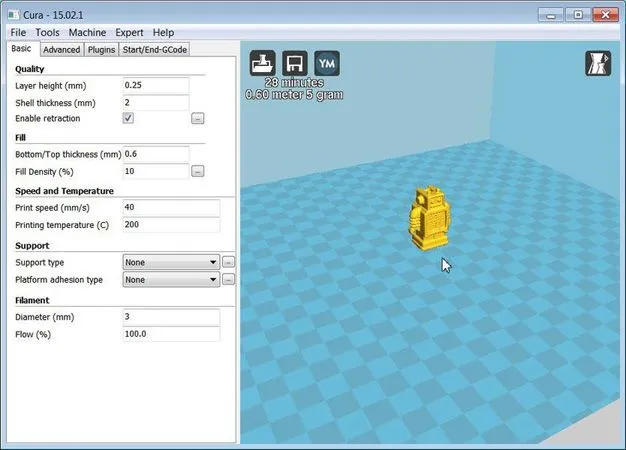Open the Tools menu
This screenshot has height=450, width=626.
coord(47,32)
